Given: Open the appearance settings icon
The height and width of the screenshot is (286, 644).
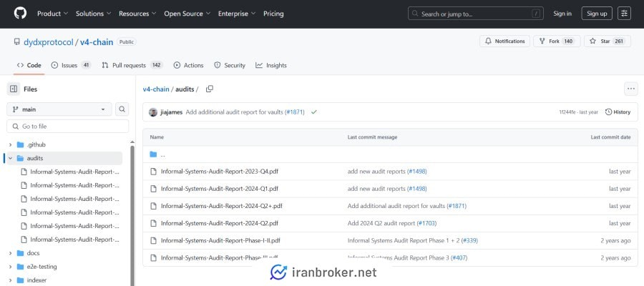Looking at the screenshot, I should coord(624,14).
